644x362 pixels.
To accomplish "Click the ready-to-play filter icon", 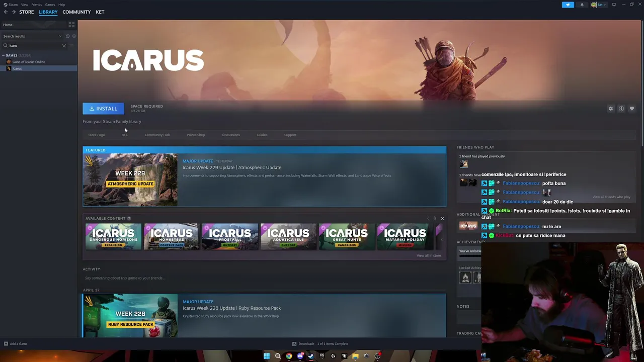I will pyautogui.click(x=73, y=36).
